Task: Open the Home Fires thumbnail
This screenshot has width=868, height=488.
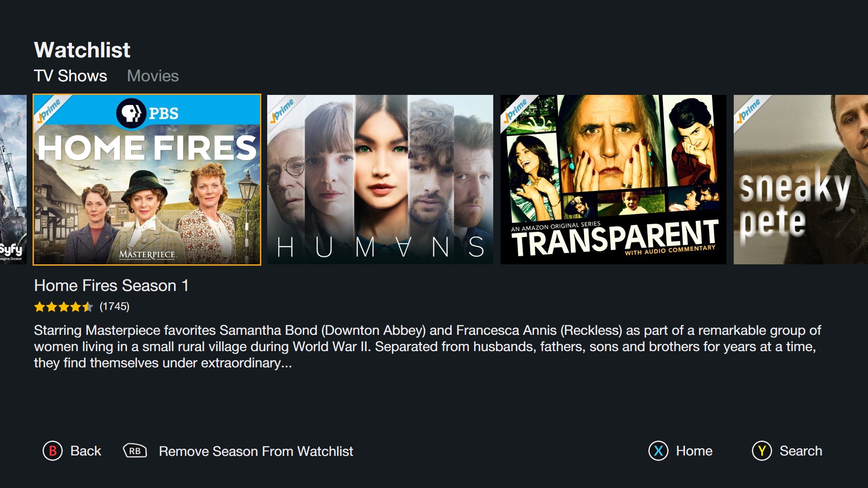Action: pos(147,179)
